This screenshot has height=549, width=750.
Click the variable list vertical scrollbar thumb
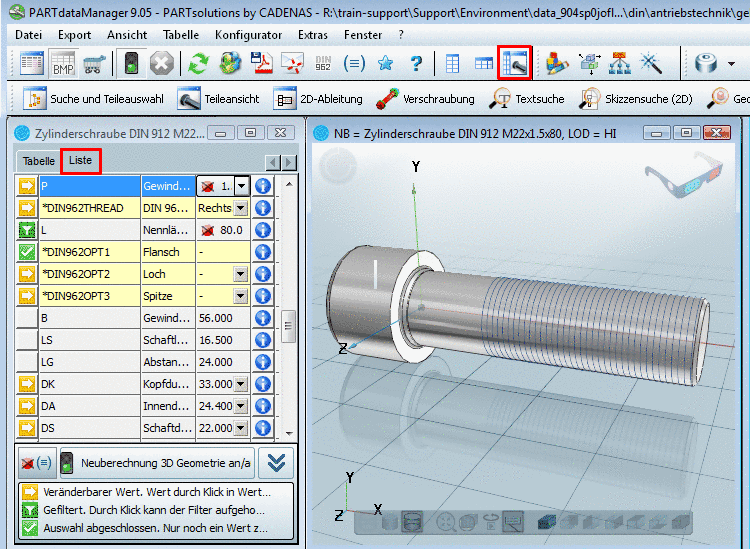point(289,326)
